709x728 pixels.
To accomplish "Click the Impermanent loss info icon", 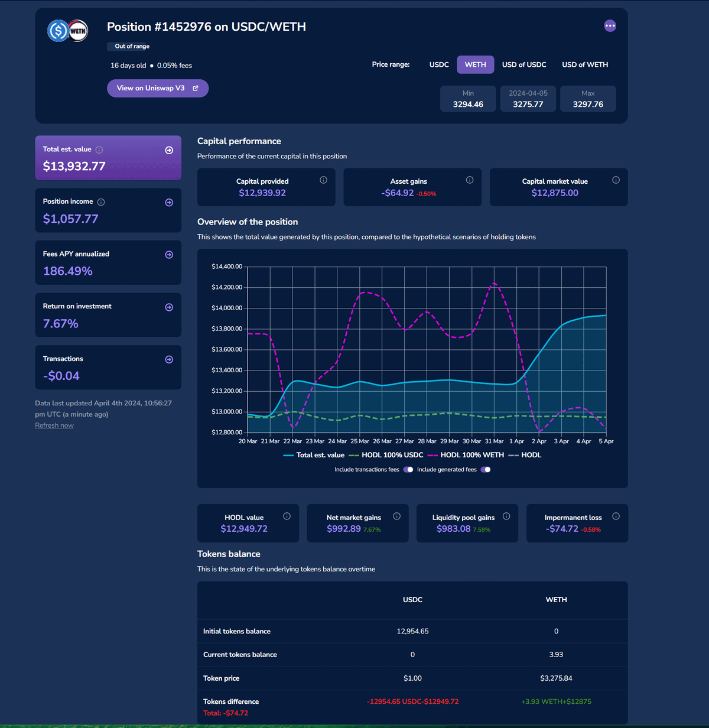I will pos(616,516).
